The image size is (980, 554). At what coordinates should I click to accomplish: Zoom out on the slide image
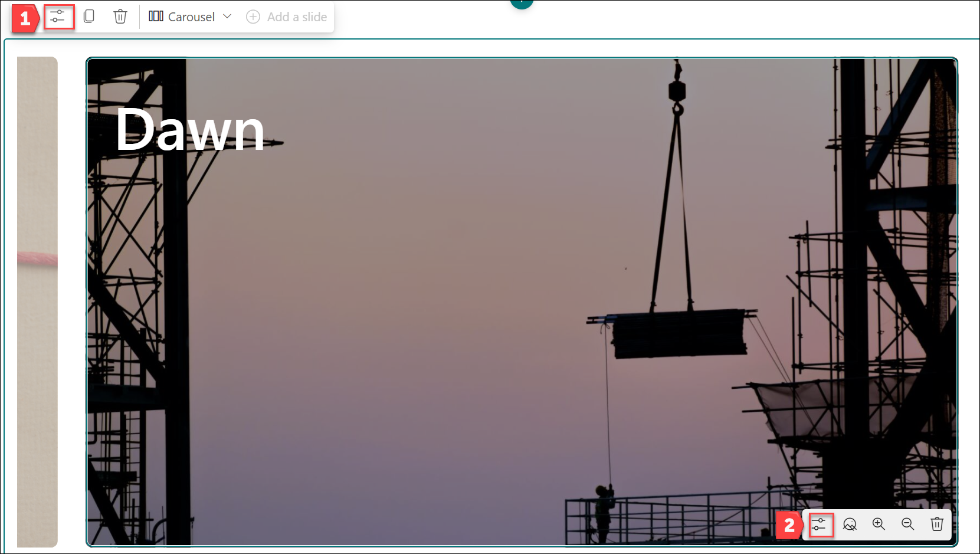coord(907,525)
